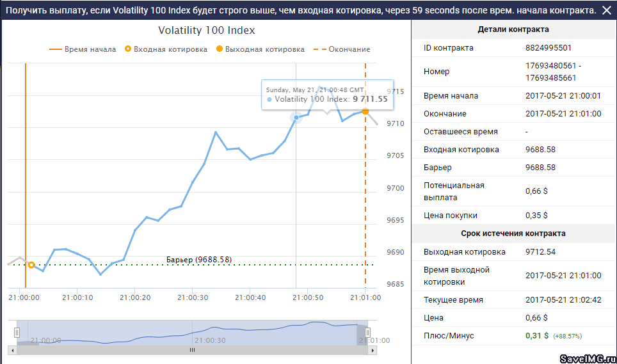
Task: Click the entry spot marker on chart
Action: point(31,265)
